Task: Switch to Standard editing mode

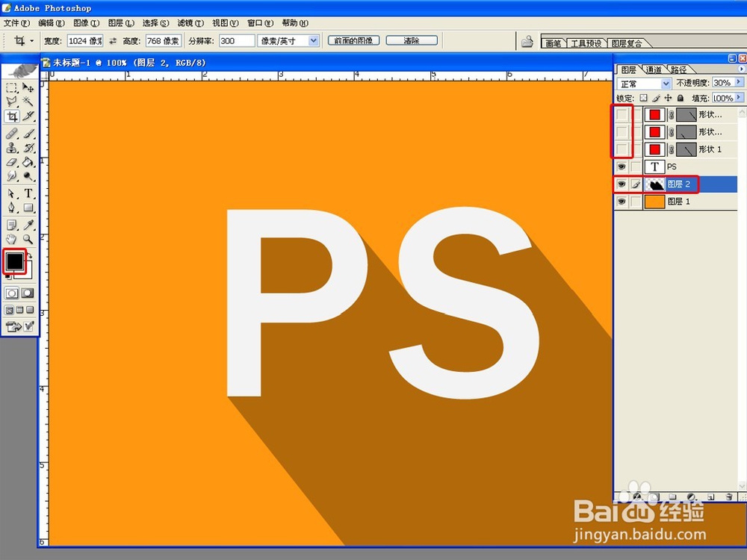Action: click(x=11, y=293)
